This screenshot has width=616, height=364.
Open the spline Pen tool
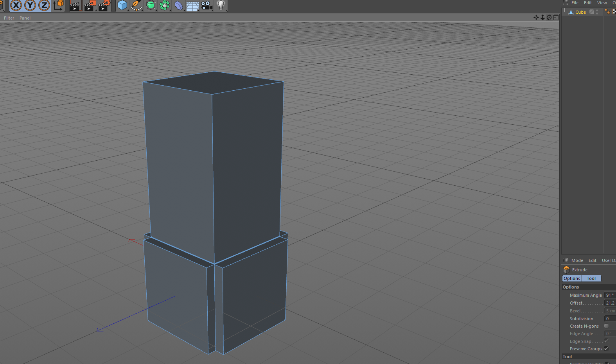(x=136, y=5)
